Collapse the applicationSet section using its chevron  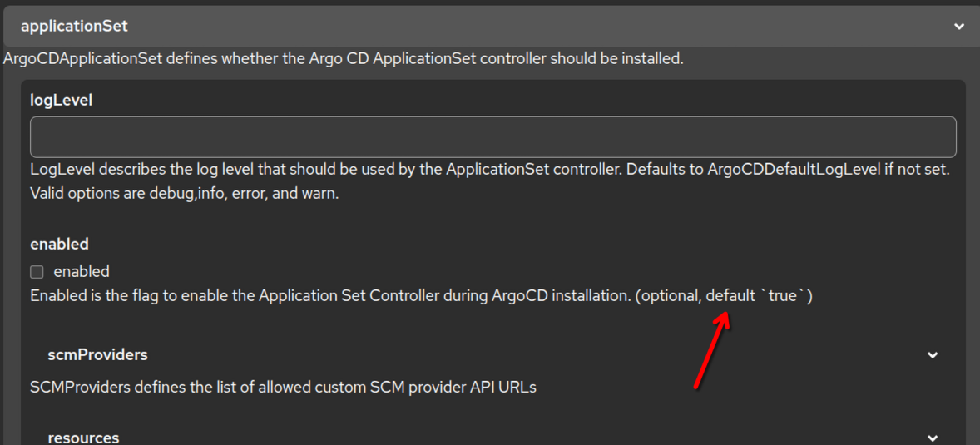959,27
